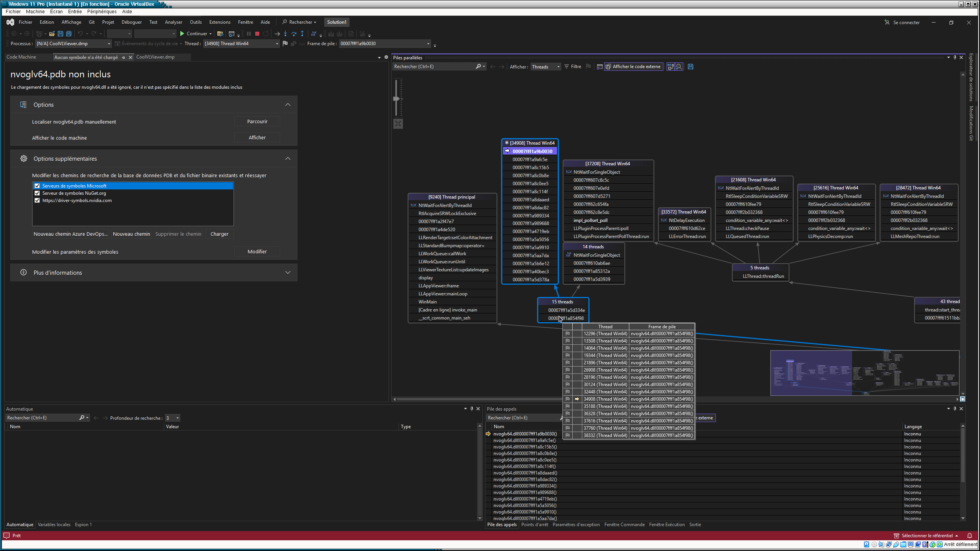Click the fit-to-window icon below zoom slider
Image resolution: width=980 pixels, height=551 pixels.
click(x=398, y=124)
